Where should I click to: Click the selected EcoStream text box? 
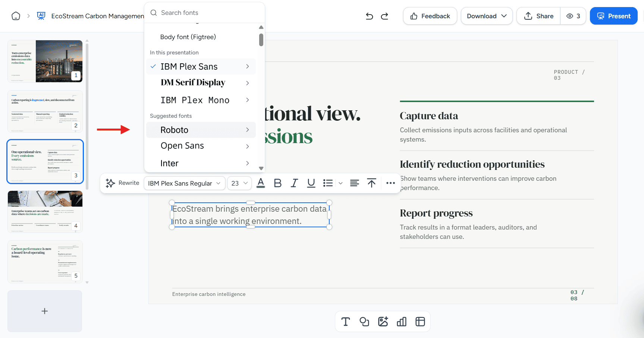pos(251,215)
